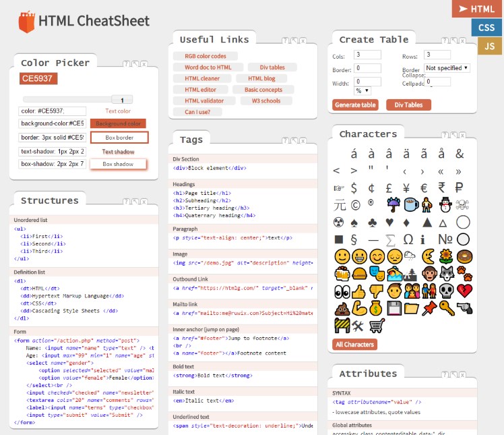Insert the doughnut emoji
This screenshot has width=504, height=435.
point(464,256)
